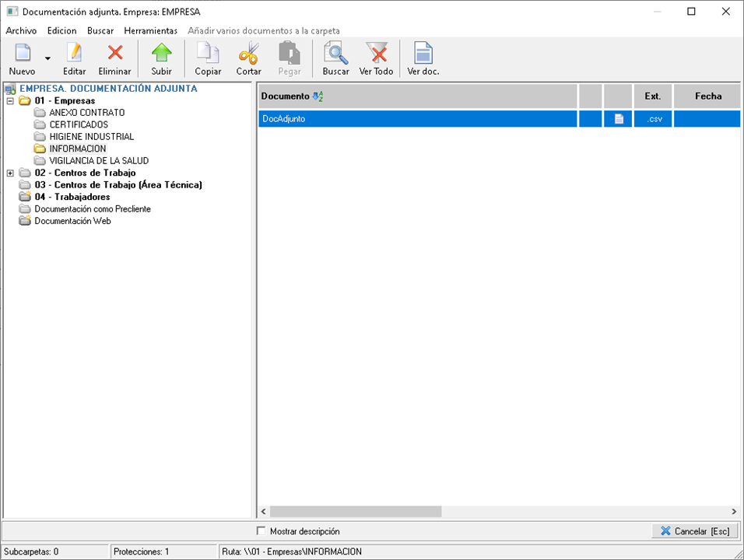Click the Editar pencil icon
Screen dimensions: 744x560
click(75, 54)
